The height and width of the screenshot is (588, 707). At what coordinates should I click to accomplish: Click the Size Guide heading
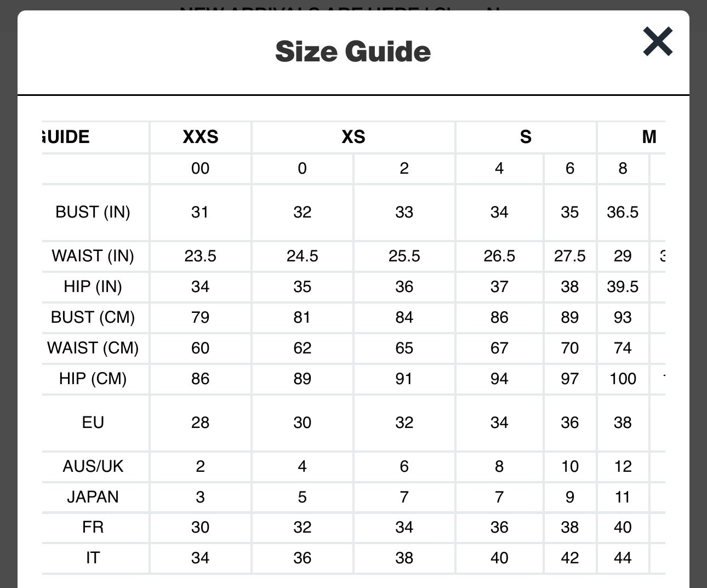(x=353, y=52)
